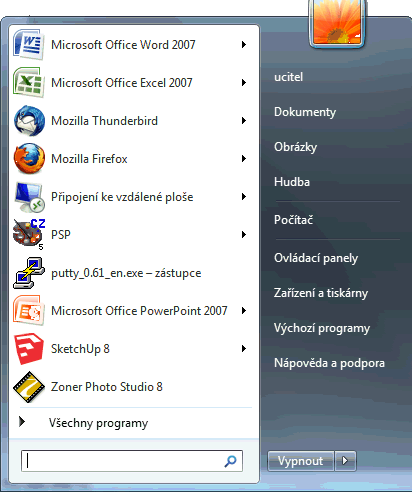Click the user account flower picture
This screenshot has width=412, height=492.
tap(337, 23)
